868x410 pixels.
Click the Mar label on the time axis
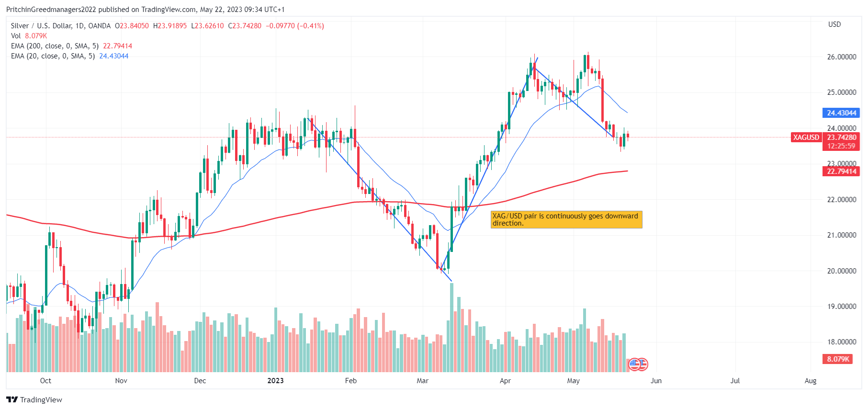point(422,381)
